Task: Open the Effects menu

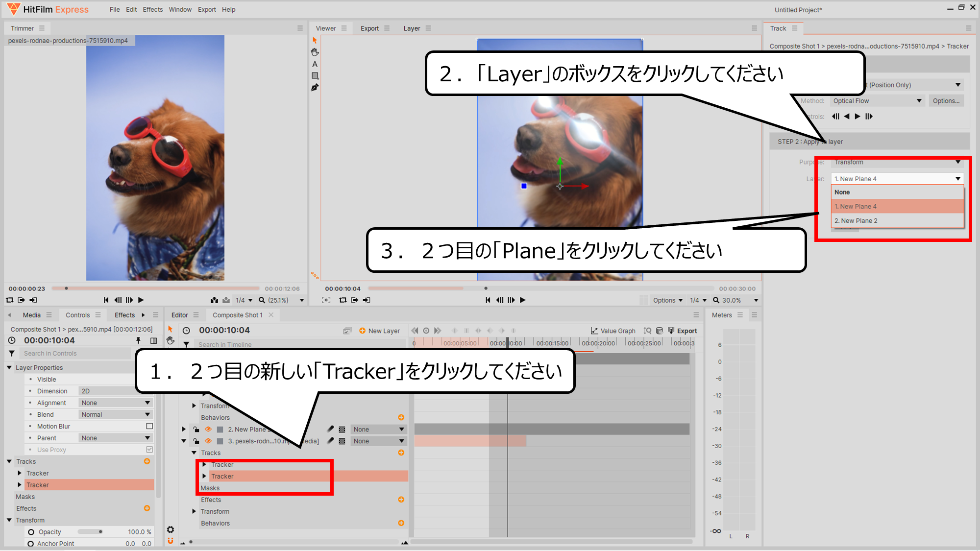Action: point(152,9)
